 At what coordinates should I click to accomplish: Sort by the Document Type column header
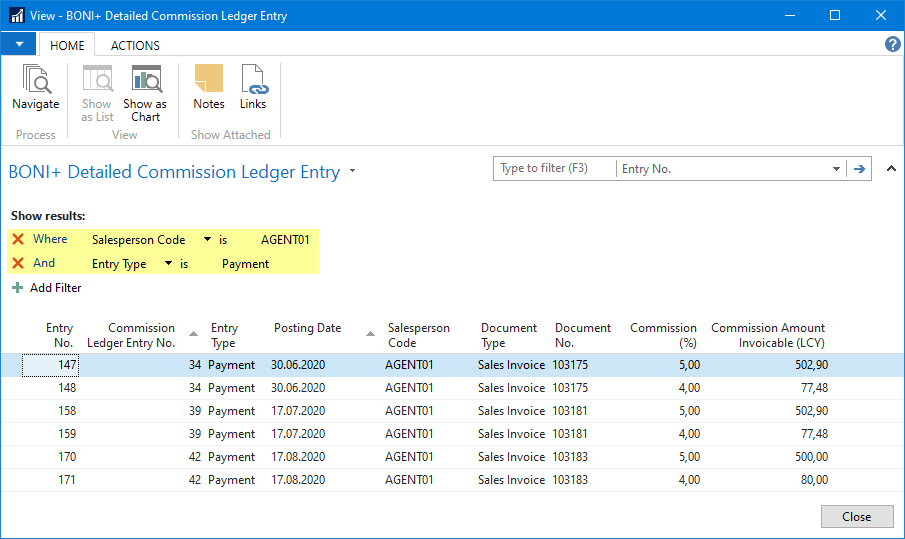pyautogui.click(x=508, y=335)
